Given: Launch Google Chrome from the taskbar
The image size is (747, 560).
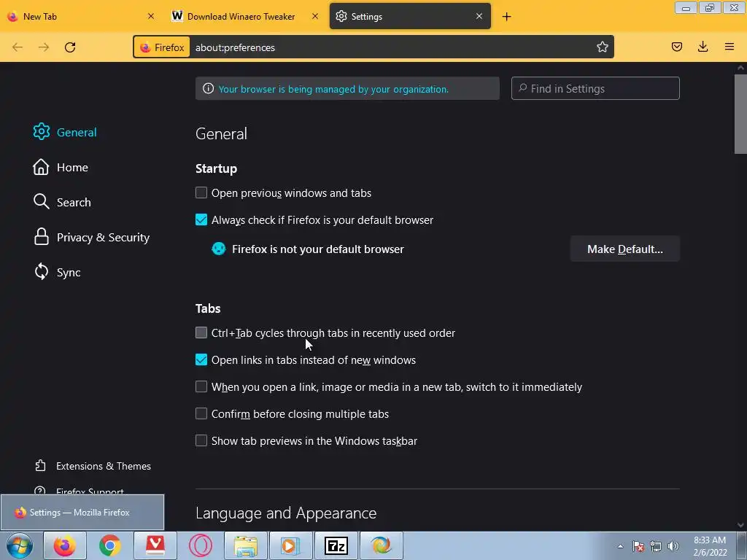Looking at the screenshot, I should click(110, 545).
